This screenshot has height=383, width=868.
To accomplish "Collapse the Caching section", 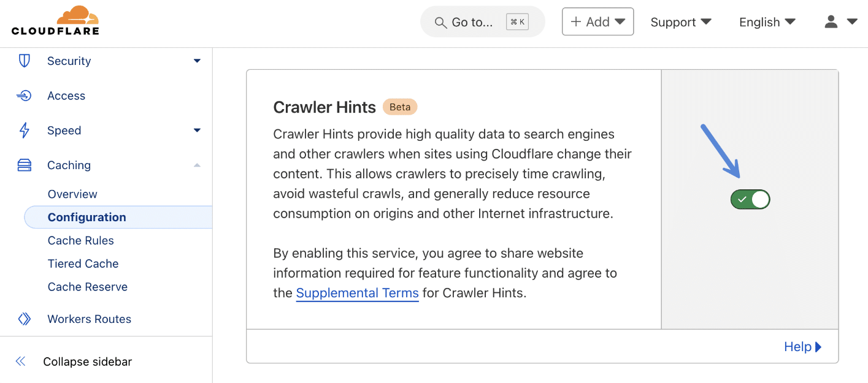I will [197, 165].
